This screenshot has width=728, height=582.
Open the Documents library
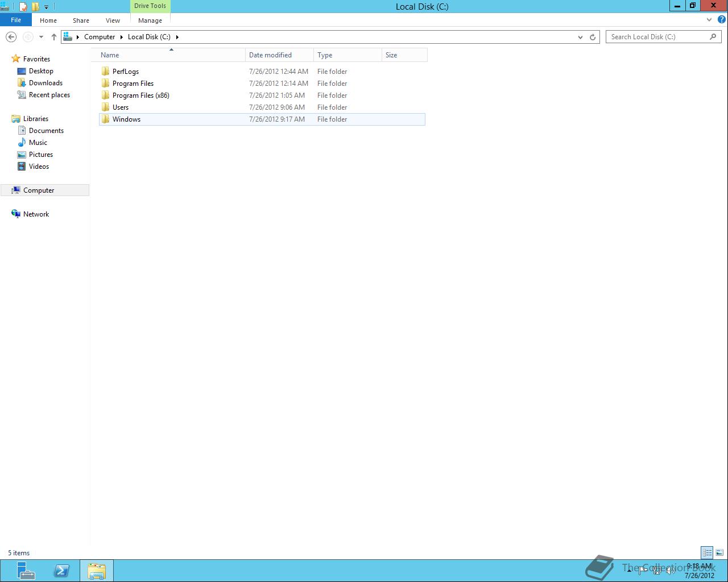click(x=46, y=131)
